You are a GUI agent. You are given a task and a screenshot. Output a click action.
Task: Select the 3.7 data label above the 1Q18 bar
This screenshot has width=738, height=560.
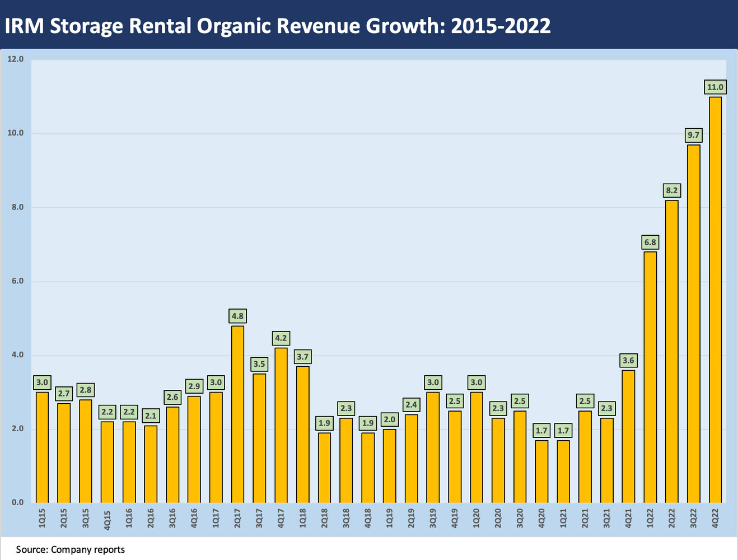pos(302,357)
